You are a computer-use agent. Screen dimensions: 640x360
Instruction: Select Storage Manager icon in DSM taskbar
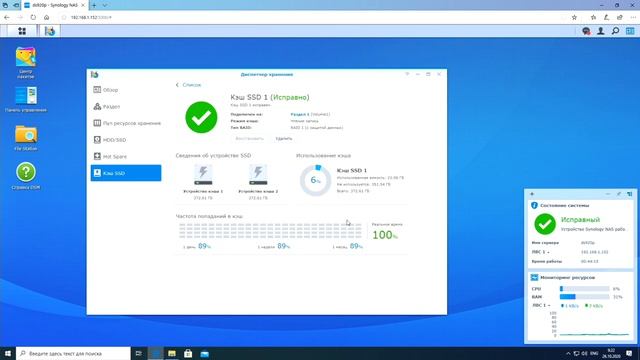pyautogui.click(x=50, y=31)
